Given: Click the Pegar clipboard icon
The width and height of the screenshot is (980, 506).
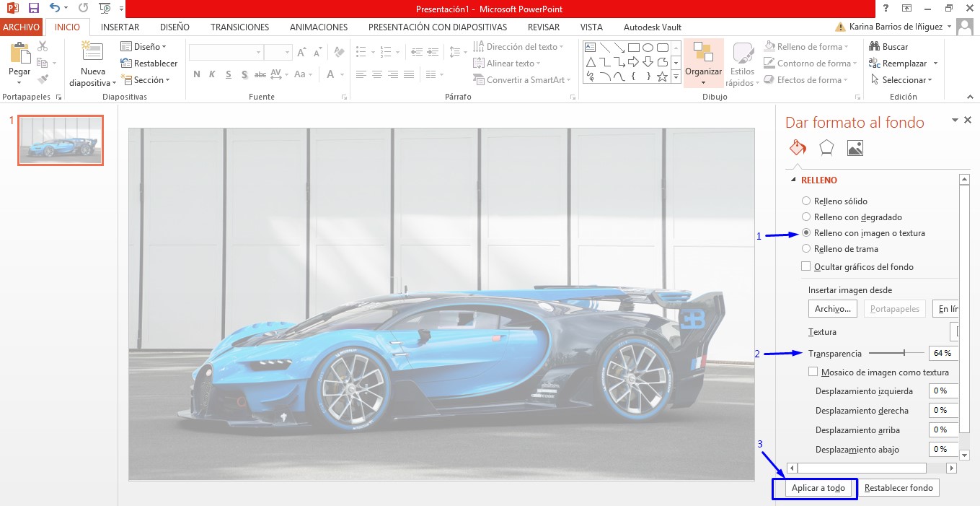Looking at the screenshot, I should [19, 53].
